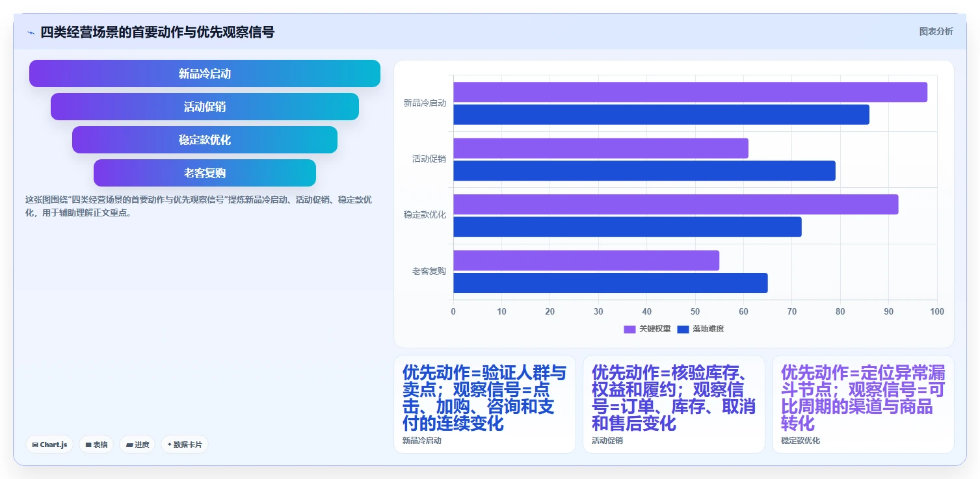This screenshot has width=980, height=479.
Task: Click the 活动促销 y-axis label
Action: 429,159
